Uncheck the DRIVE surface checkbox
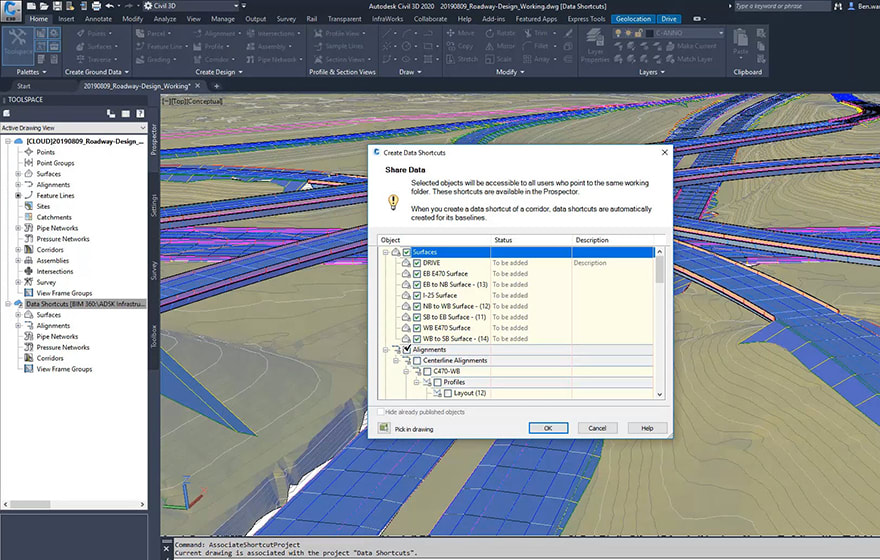 [417, 263]
